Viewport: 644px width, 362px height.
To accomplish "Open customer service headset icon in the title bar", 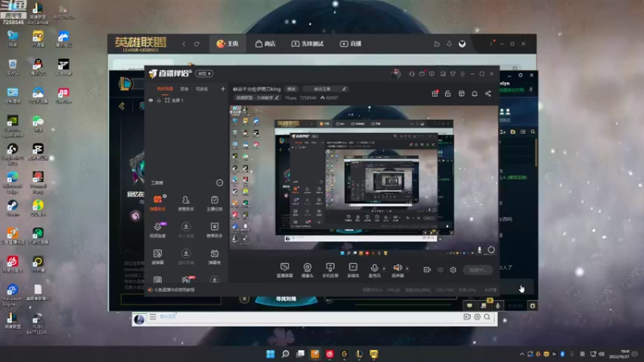I will (411, 74).
